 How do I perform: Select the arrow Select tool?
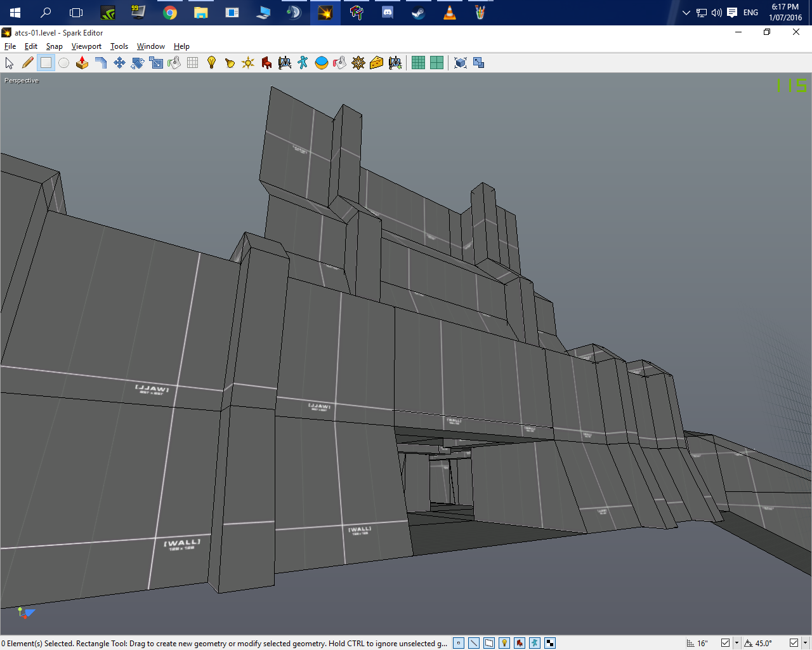(10, 63)
